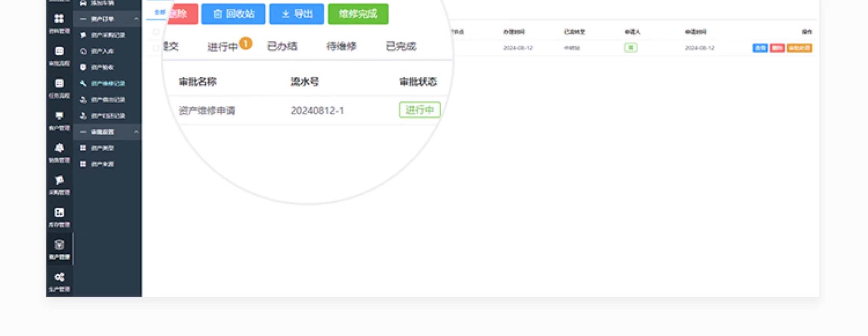Screen dimensions: 868x336
Task: Click the green 进行中 status tag
Action: (420, 110)
